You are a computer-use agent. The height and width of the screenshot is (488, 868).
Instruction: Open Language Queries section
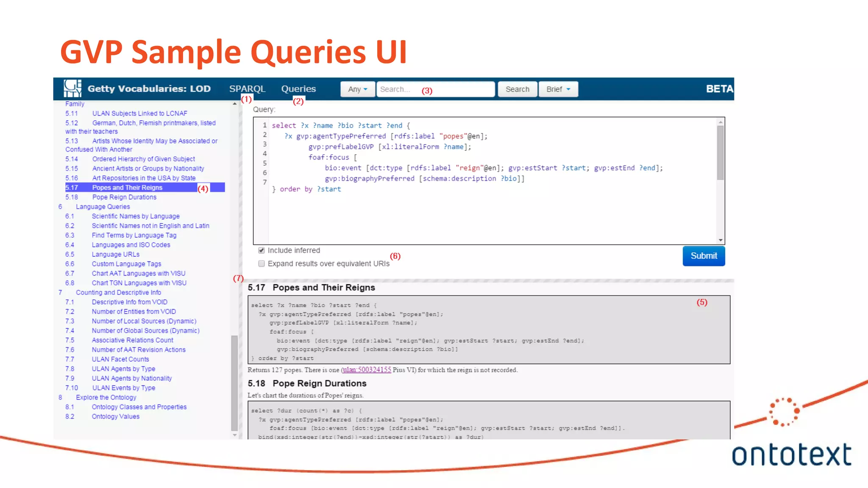pyautogui.click(x=103, y=207)
